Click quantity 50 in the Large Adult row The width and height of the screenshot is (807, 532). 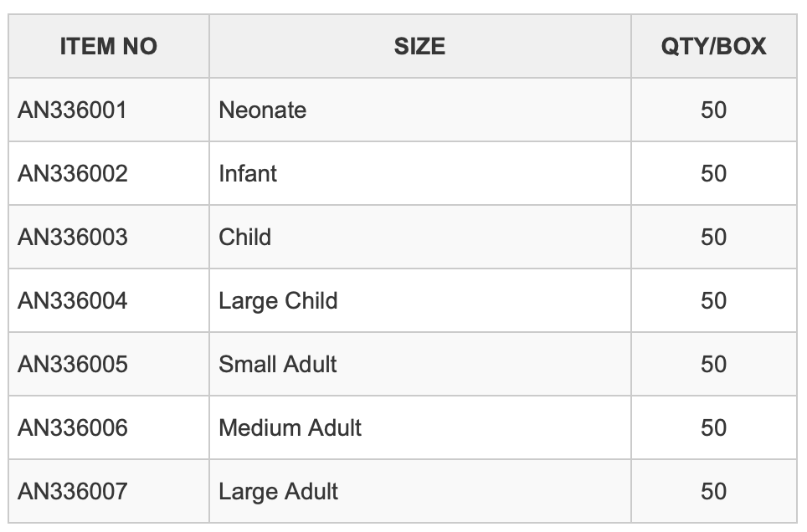click(x=714, y=491)
